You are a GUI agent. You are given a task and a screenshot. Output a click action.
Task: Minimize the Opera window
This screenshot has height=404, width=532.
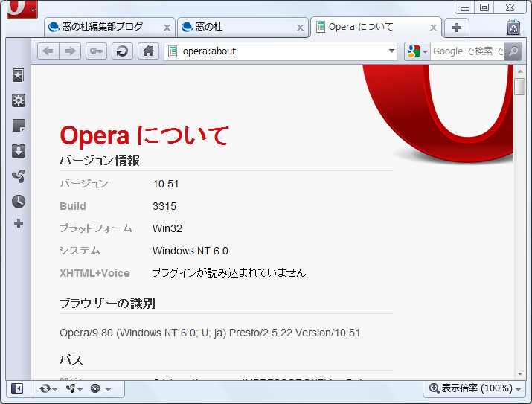465,7
